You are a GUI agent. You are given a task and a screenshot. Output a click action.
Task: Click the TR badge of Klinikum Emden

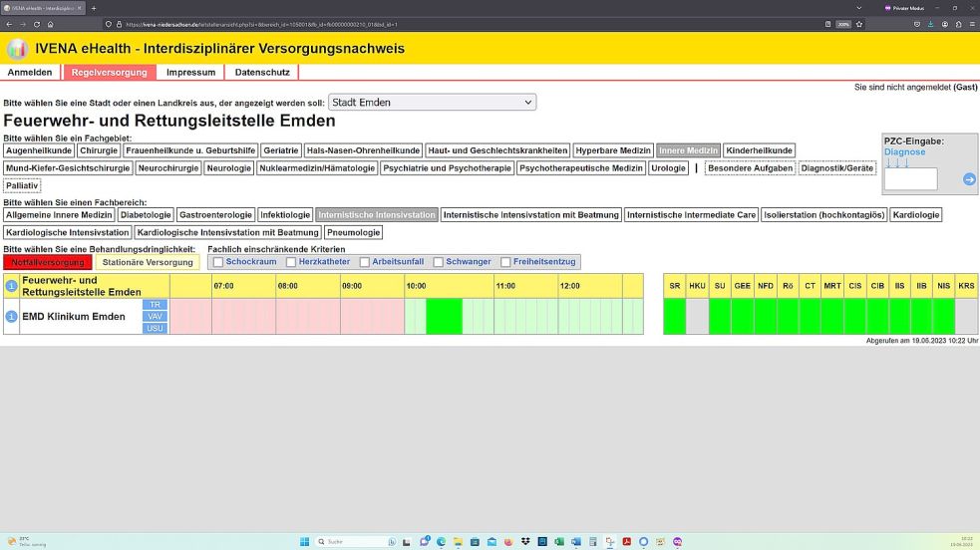click(155, 305)
